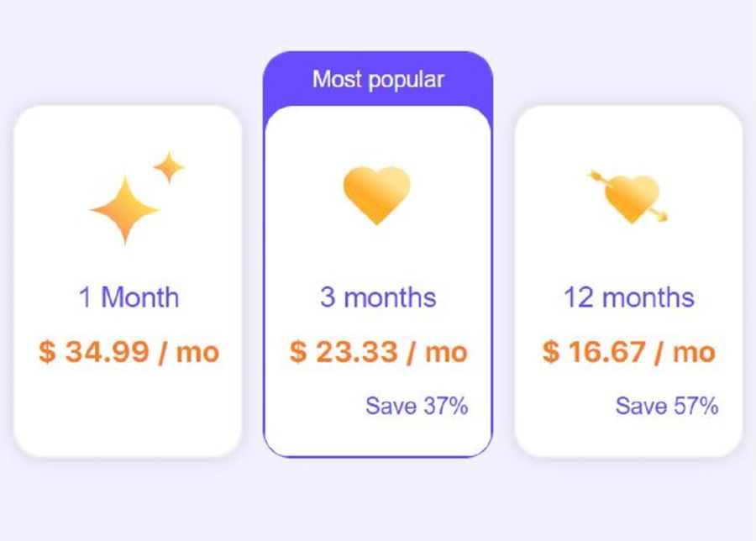This screenshot has height=541, width=756.
Task: Click the Most popular banner
Action: tap(378, 80)
